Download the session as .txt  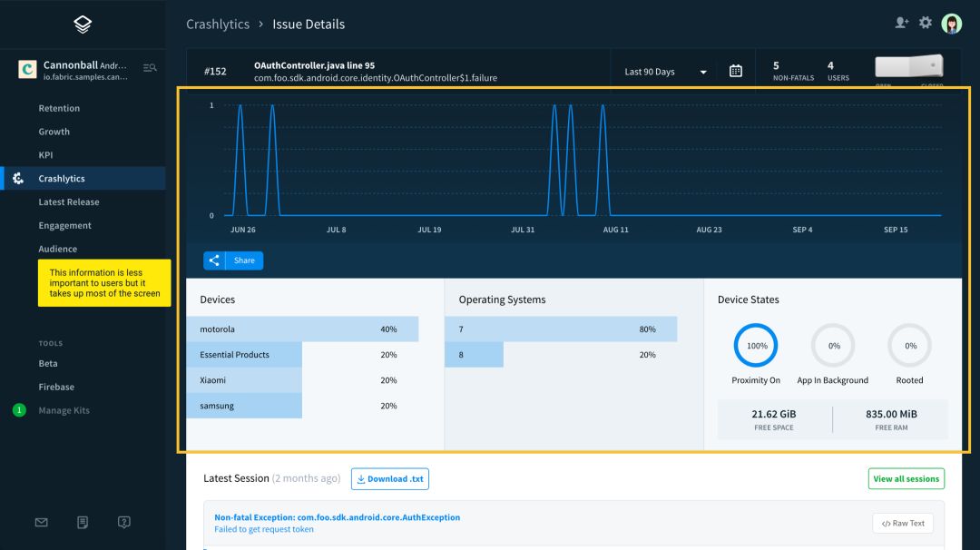pos(390,478)
